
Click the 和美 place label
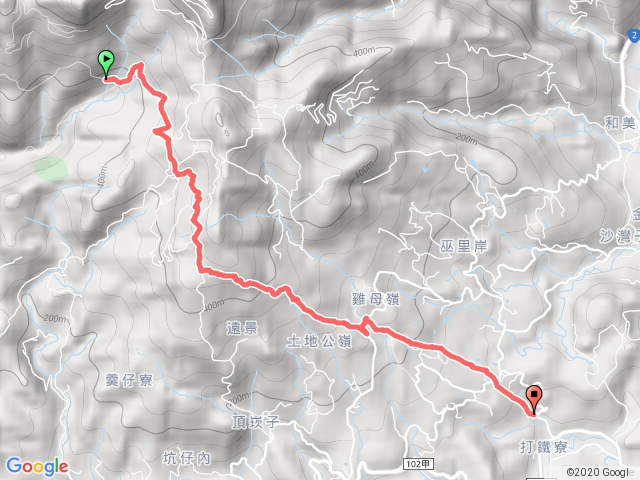[x=621, y=123]
